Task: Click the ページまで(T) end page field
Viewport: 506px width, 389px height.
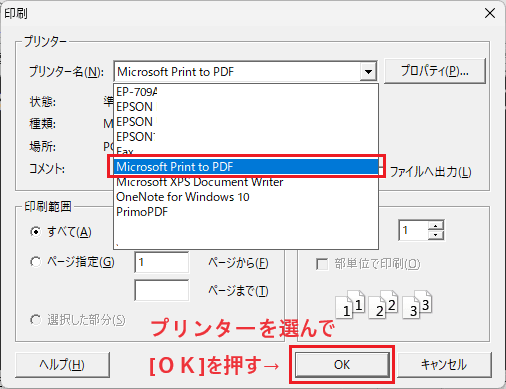Action: [162, 290]
